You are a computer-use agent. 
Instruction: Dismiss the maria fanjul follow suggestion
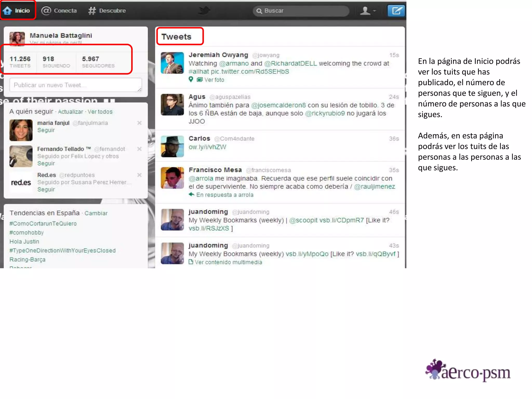click(139, 123)
